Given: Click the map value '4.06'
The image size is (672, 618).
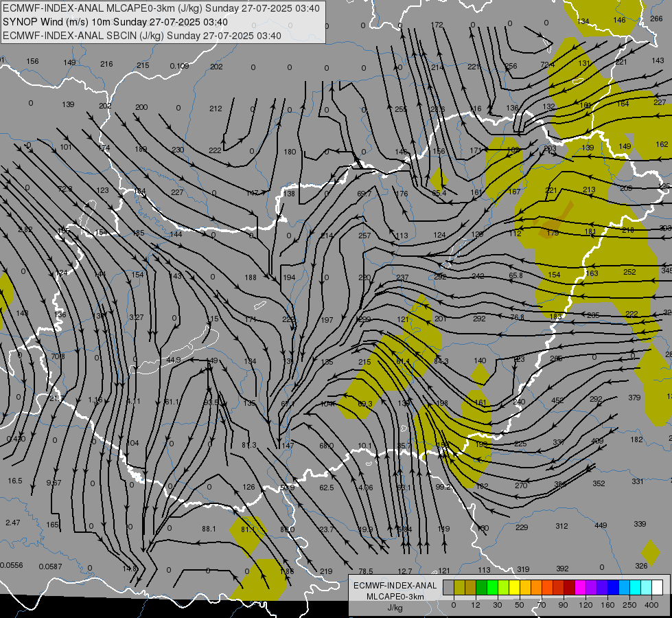Looking at the screenshot, I should tap(366, 488).
